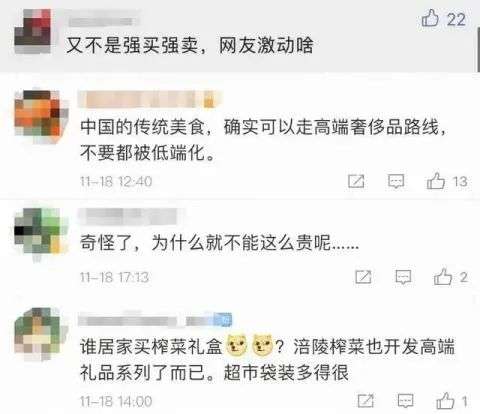Share the comment posted at 11-18 12:40

click(356, 181)
